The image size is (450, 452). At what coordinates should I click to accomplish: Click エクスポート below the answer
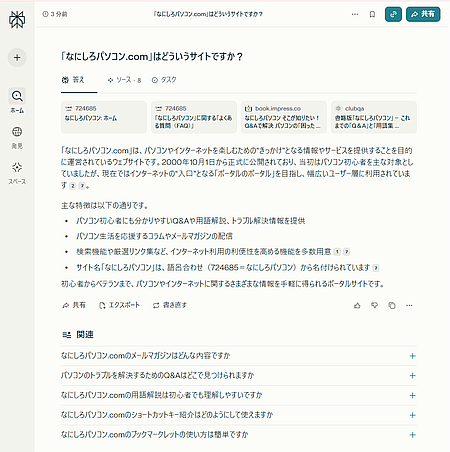pos(119,305)
